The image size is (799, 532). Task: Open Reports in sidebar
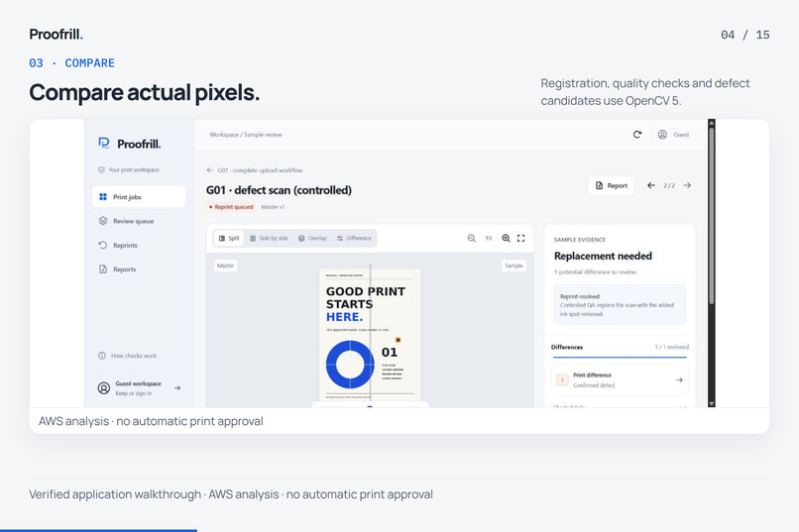point(139,269)
